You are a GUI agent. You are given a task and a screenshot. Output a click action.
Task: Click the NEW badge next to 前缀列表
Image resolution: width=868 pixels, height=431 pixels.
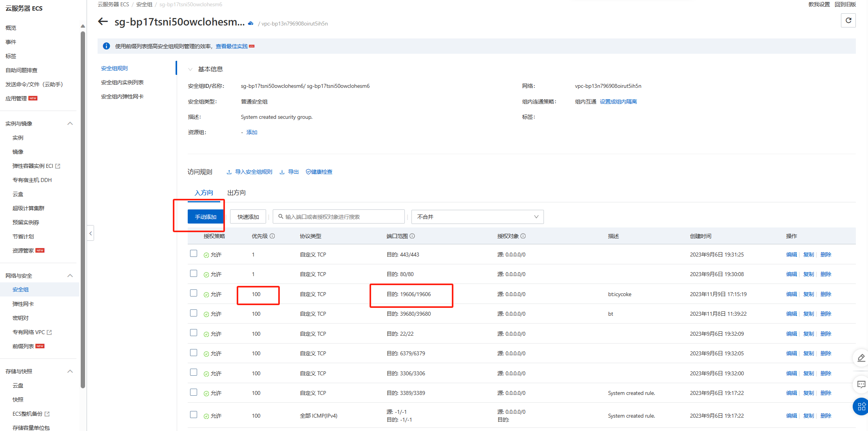tap(40, 346)
